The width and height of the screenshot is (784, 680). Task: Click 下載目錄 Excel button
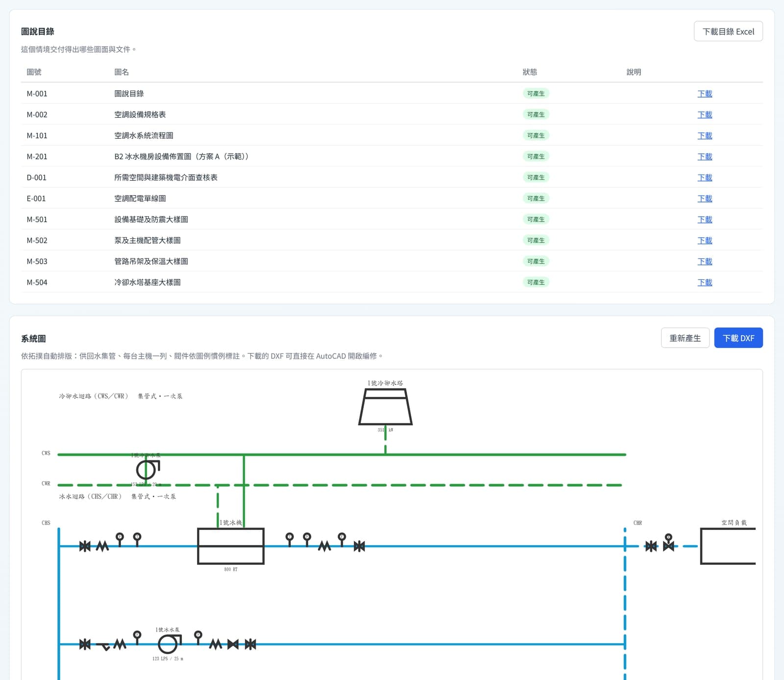point(728,31)
